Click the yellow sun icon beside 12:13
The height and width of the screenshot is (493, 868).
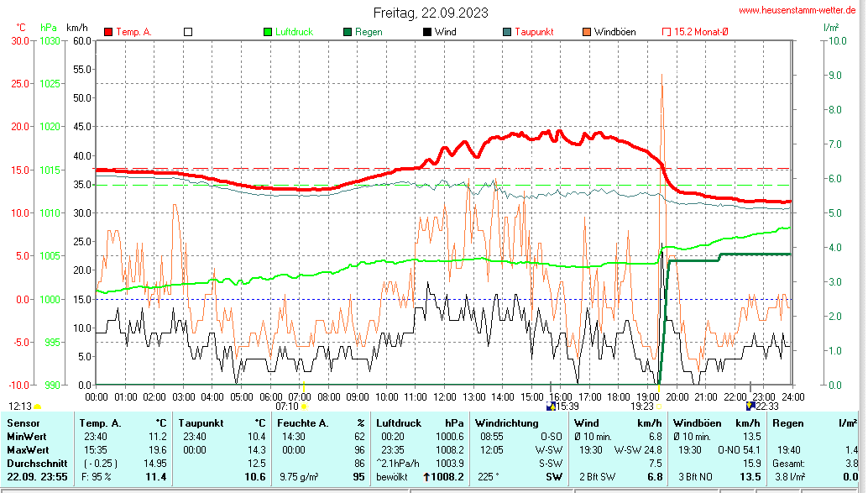[38, 406]
